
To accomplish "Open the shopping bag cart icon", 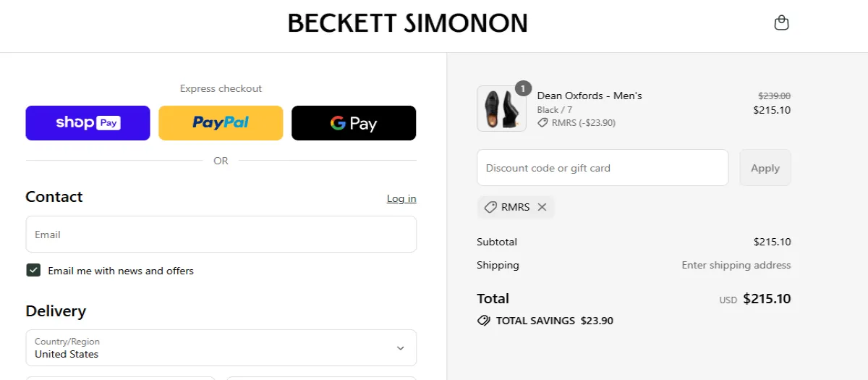I will pyautogui.click(x=781, y=23).
